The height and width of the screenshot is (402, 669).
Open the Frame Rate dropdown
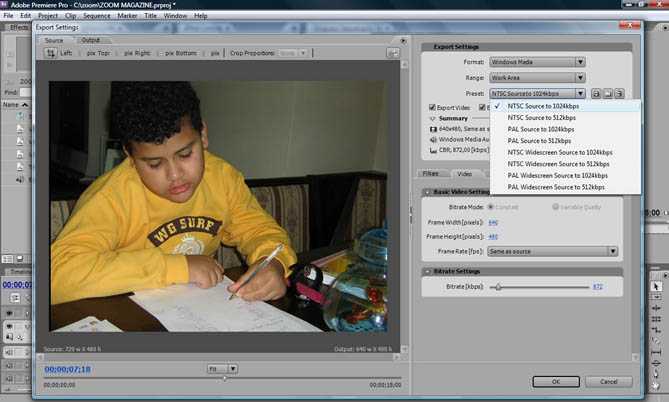553,251
